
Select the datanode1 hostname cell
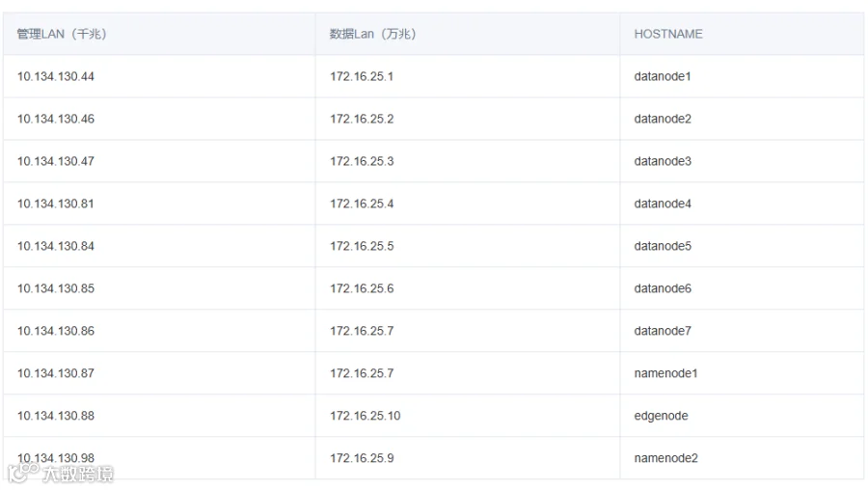[742, 76]
